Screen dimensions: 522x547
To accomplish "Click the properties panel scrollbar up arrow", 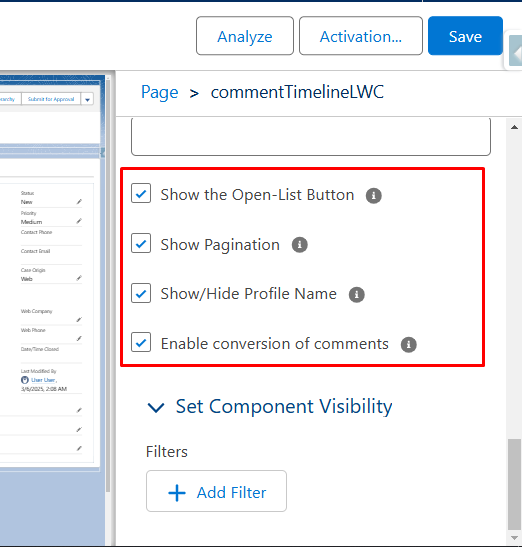I will [x=514, y=127].
